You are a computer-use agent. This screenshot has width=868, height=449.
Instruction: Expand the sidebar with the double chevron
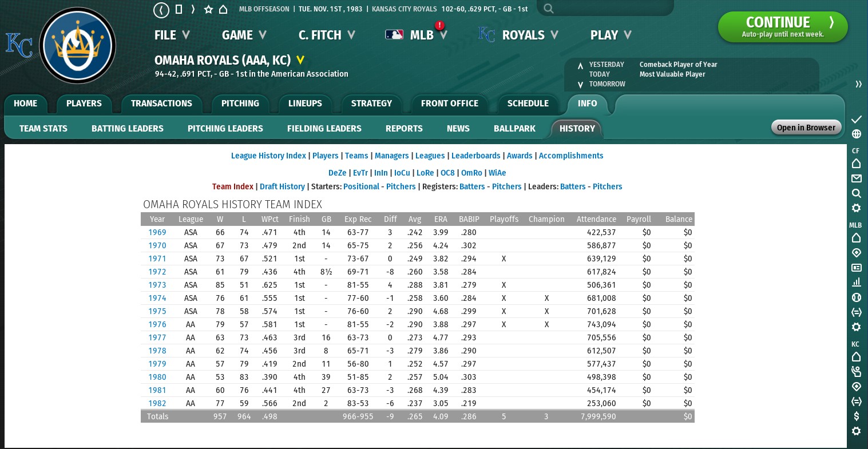pyautogui.click(x=858, y=84)
